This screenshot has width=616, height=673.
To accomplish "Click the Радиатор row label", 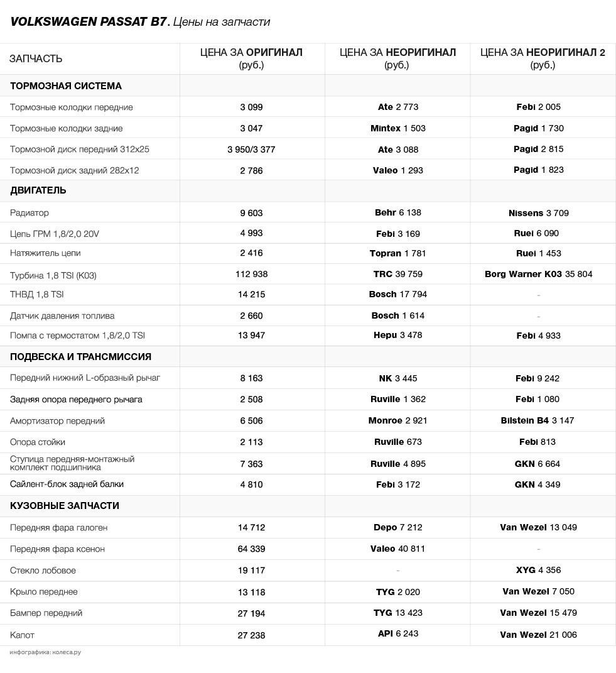I will 29,213.
